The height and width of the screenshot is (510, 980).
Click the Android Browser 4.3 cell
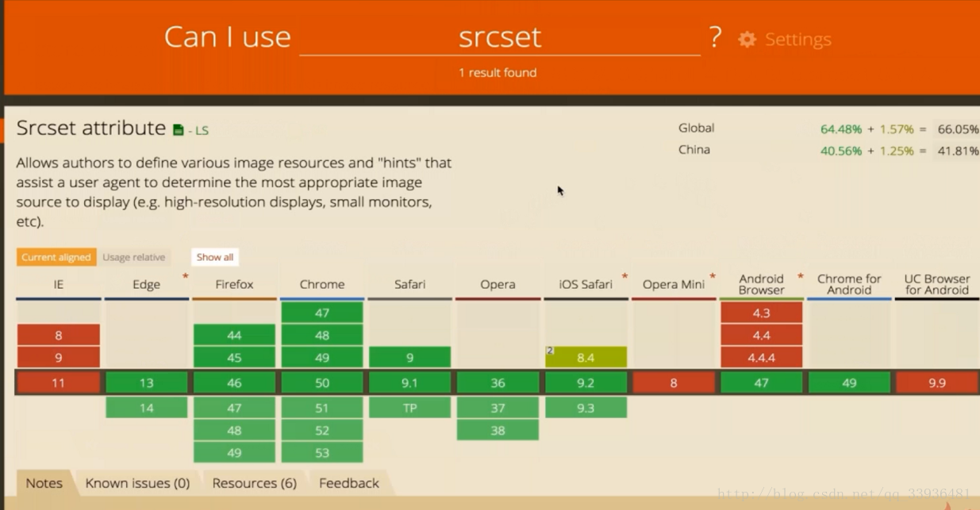(762, 313)
